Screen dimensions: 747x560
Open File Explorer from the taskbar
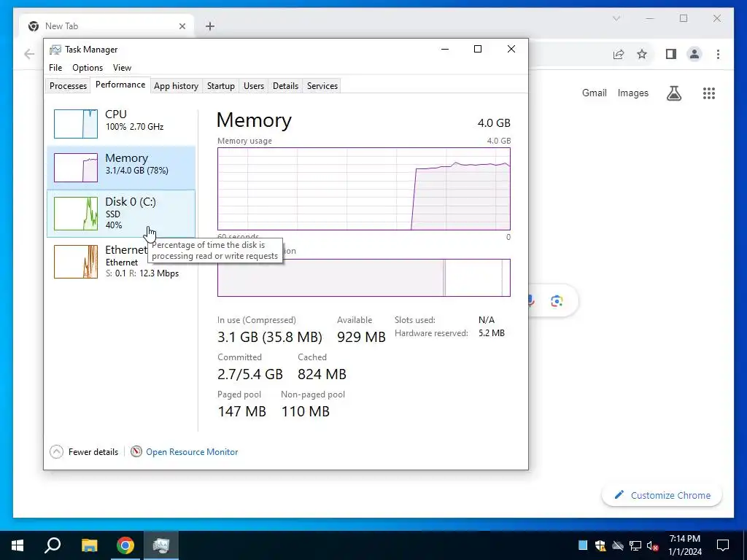click(x=89, y=545)
